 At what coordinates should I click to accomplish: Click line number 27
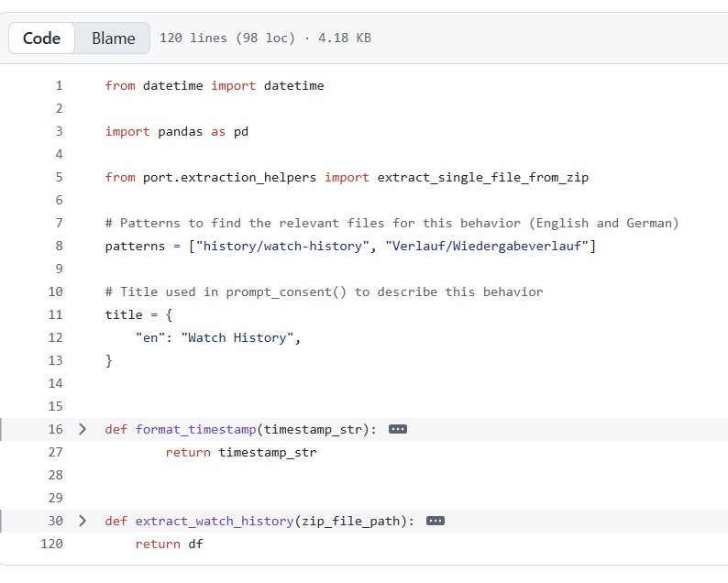pos(55,452)
